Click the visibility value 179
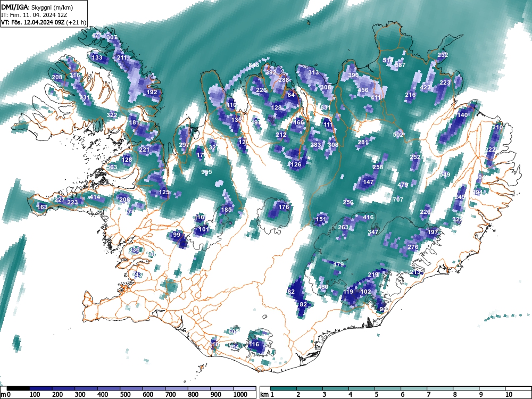The image size is (532, 399). tap(338, 264)
